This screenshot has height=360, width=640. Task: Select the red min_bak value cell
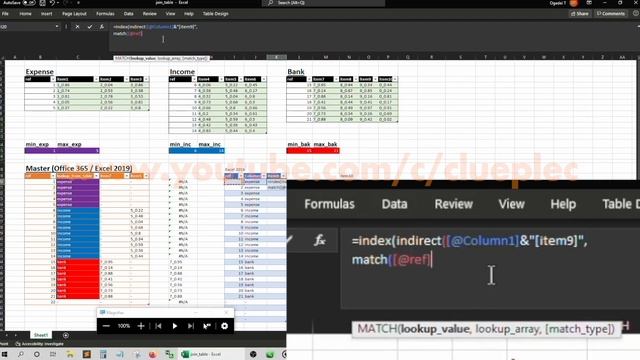(299, 151)
